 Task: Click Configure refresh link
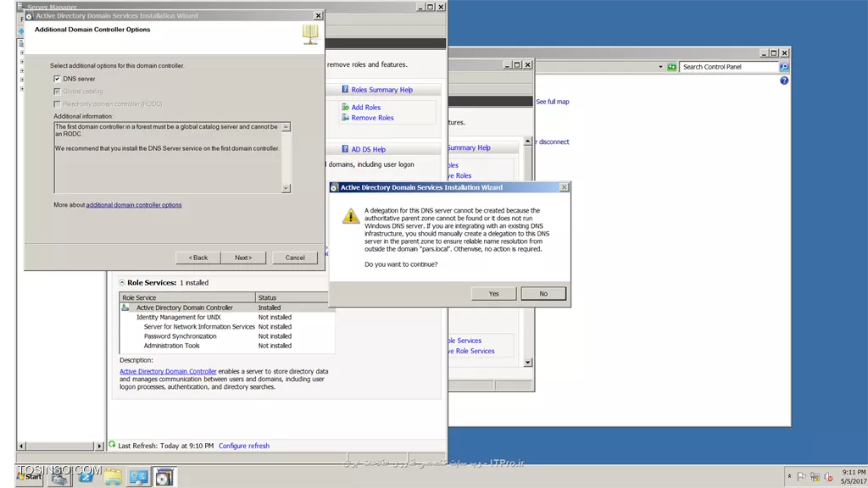click(x=243, y=446)
